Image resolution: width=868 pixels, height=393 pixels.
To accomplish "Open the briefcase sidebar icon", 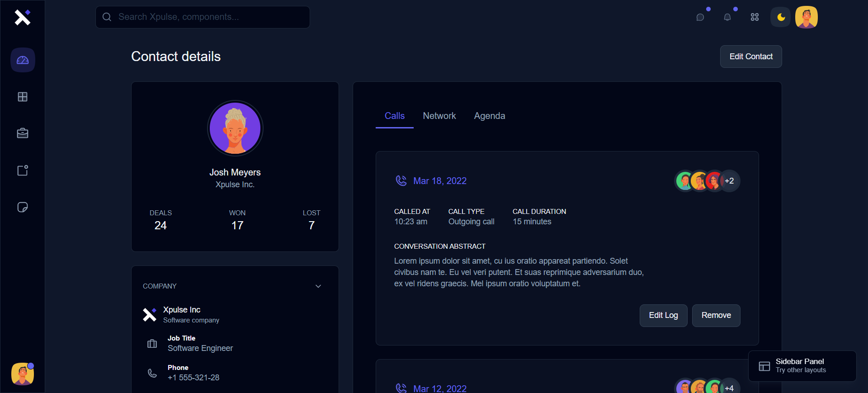I will (x=23, y=133).
